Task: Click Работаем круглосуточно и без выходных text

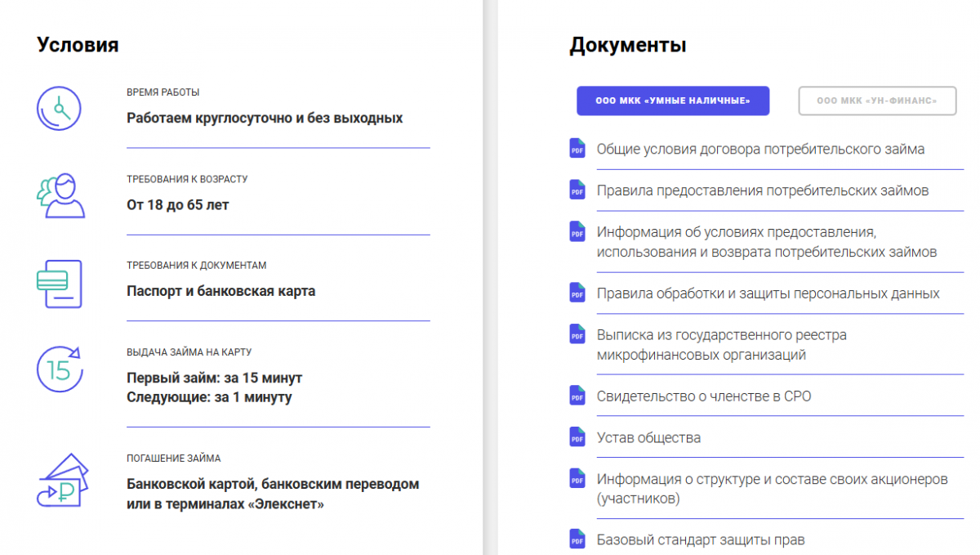Action: (265, 118)
